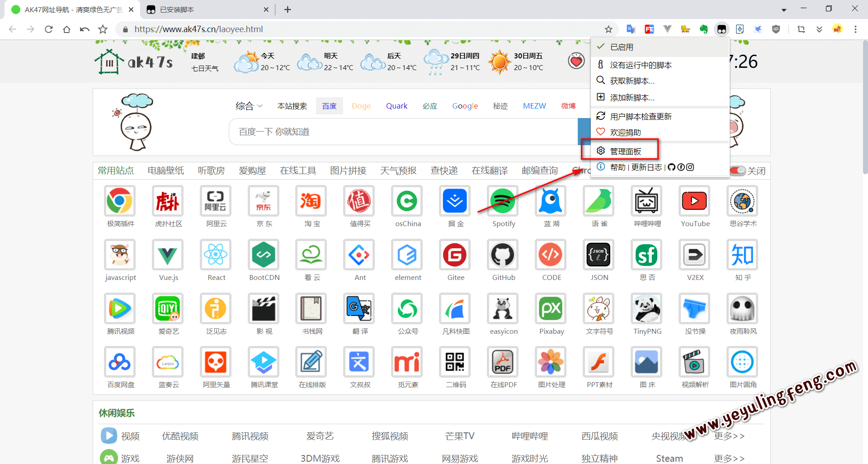Click the Steam link
This screenshot has width=868, height=464.
[670, 459]
